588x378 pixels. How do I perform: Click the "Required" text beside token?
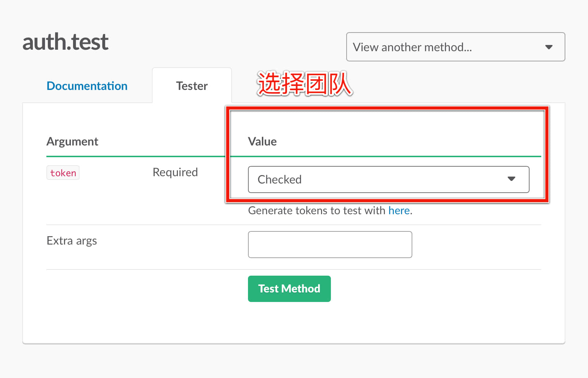[175, 172]
